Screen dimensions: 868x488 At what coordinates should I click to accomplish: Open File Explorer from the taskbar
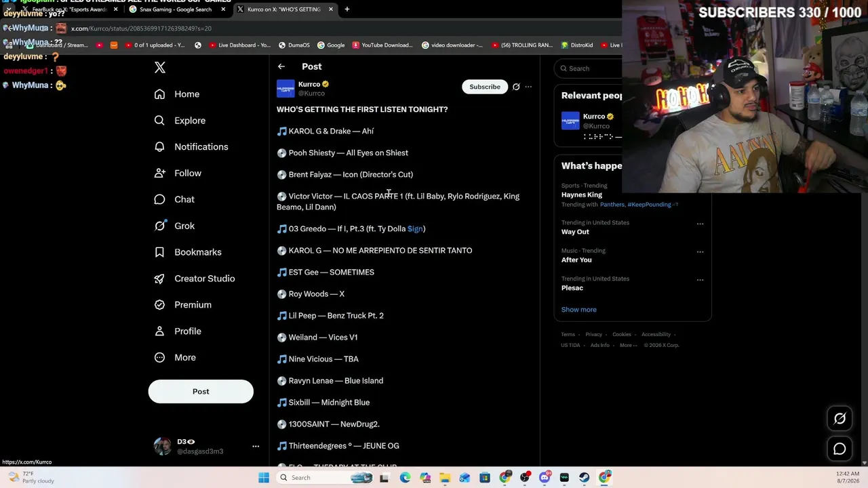coord(445,478)
